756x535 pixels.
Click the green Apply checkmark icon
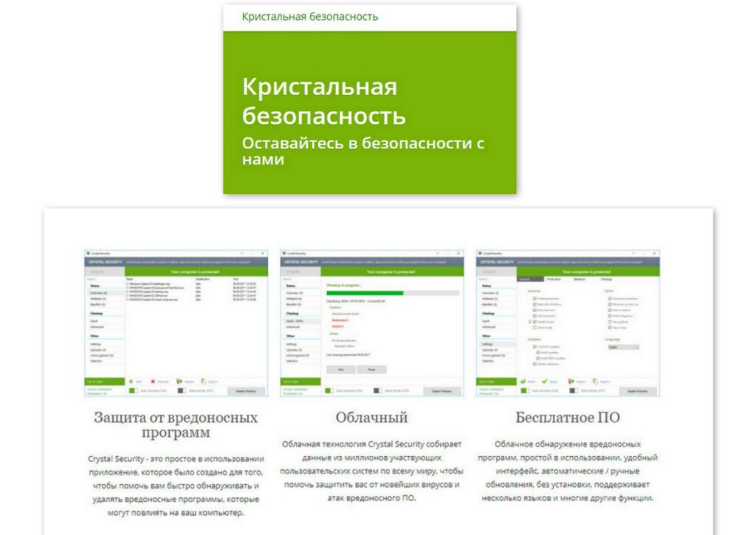(544, 382)
